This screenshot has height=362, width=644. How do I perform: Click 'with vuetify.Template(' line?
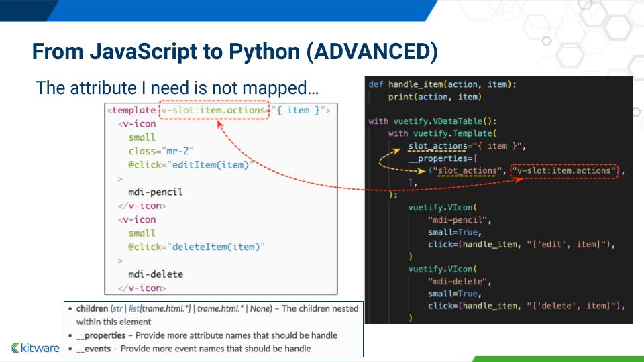click(x=442, y=133)
